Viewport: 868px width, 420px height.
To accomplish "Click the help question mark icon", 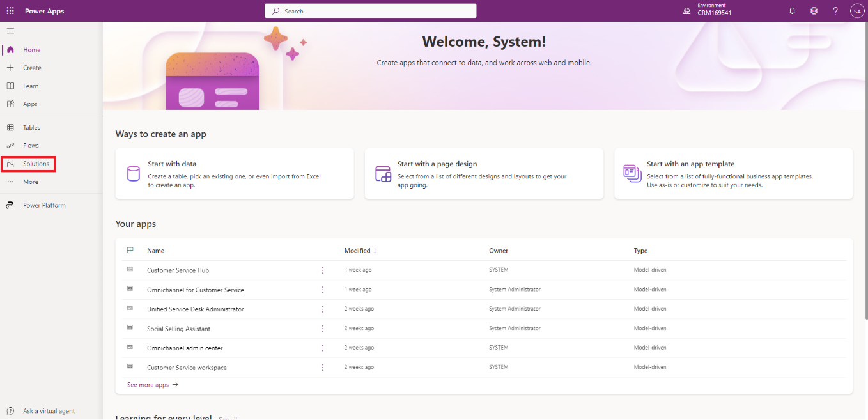I will [x=835, y=11].
